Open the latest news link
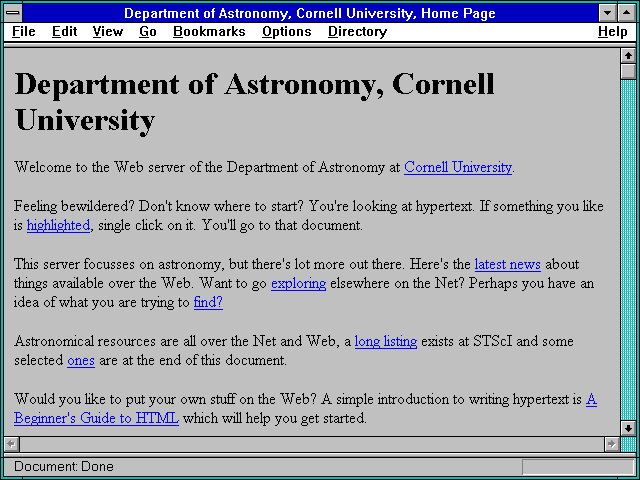The image size is (640, 480). pyautogui.click(x=508, y=264)
